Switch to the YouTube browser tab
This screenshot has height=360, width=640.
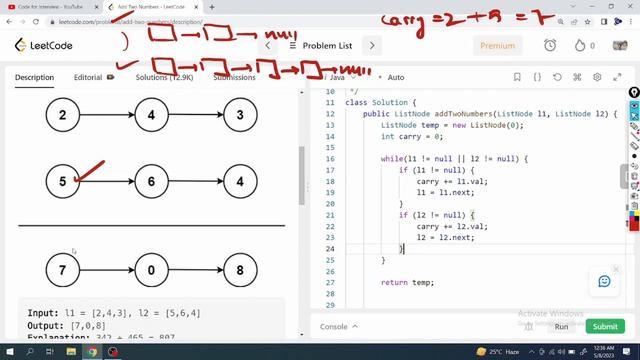[50, 7]
